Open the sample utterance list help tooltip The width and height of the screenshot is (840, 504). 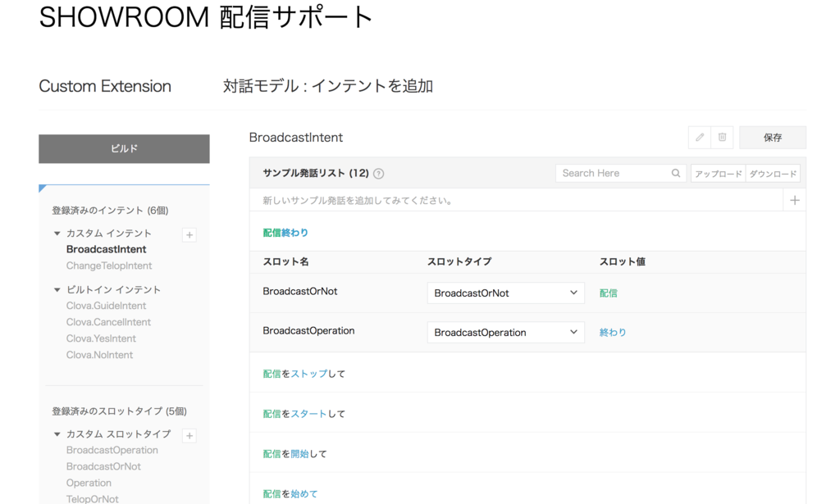tap(377, 173)
